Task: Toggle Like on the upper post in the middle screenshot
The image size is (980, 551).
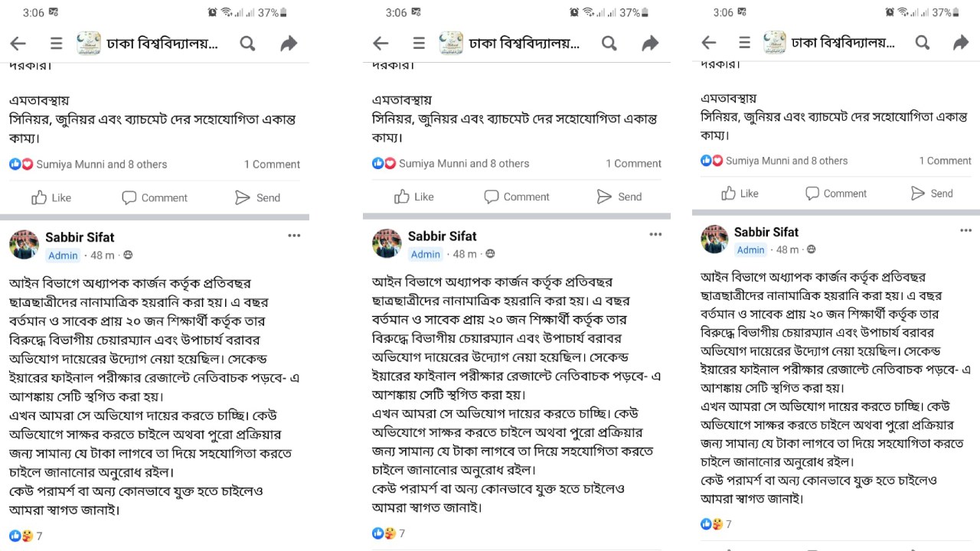Action: click(x=413, y=197)
